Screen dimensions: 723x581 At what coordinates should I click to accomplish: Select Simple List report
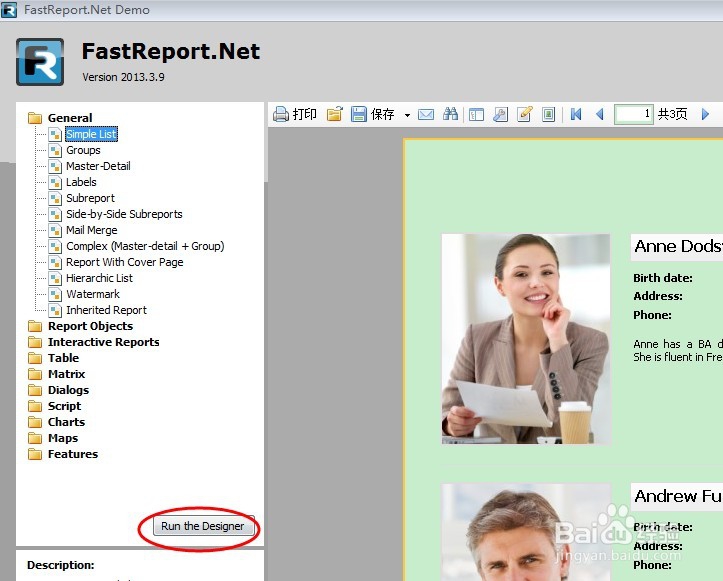(91, 134)
